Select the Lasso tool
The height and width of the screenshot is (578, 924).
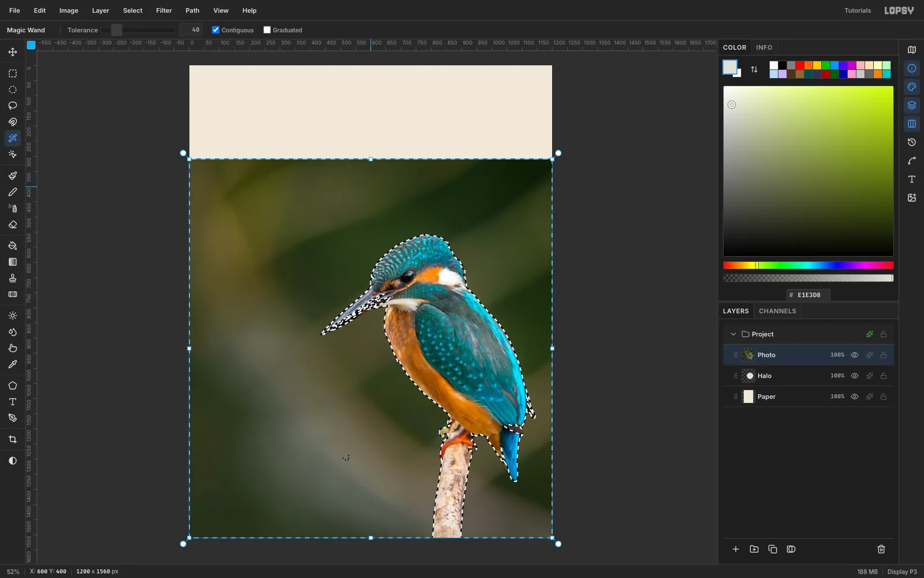[x=13, y=106]
